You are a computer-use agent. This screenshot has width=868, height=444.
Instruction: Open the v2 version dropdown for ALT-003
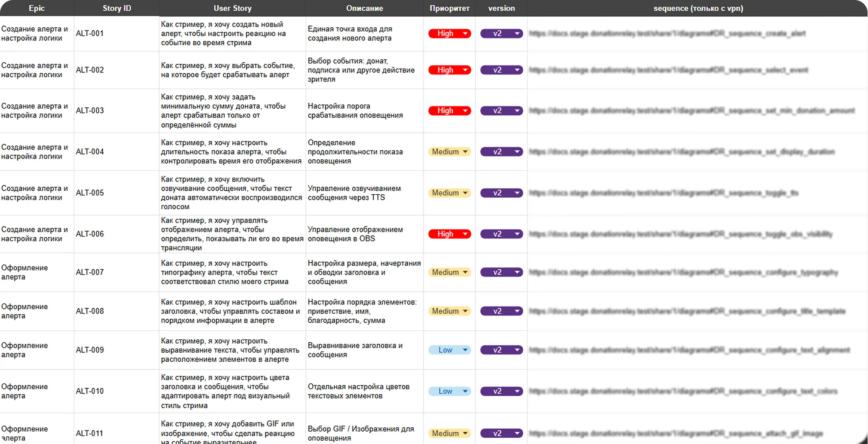pos(502,111)
